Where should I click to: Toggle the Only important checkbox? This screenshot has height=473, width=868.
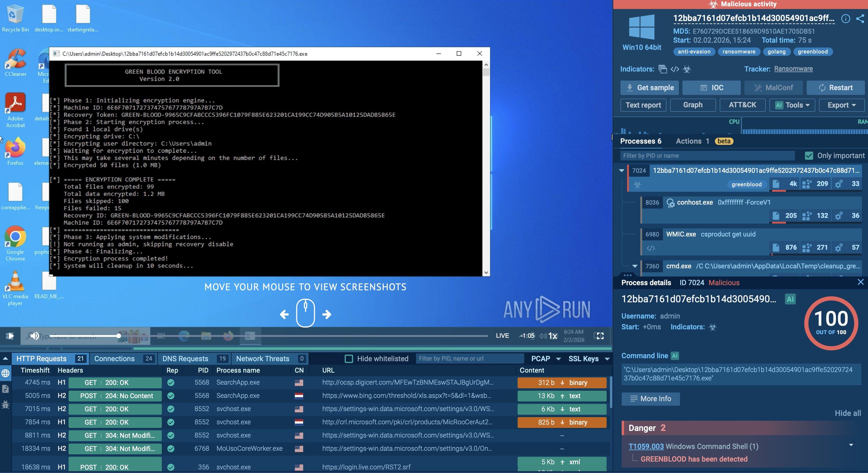[809, 156]
